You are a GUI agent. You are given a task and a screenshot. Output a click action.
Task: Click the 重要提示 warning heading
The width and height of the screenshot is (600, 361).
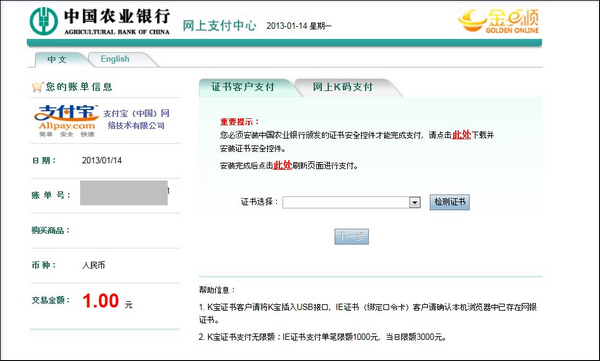pyautogui.click(x=240, y=122)
